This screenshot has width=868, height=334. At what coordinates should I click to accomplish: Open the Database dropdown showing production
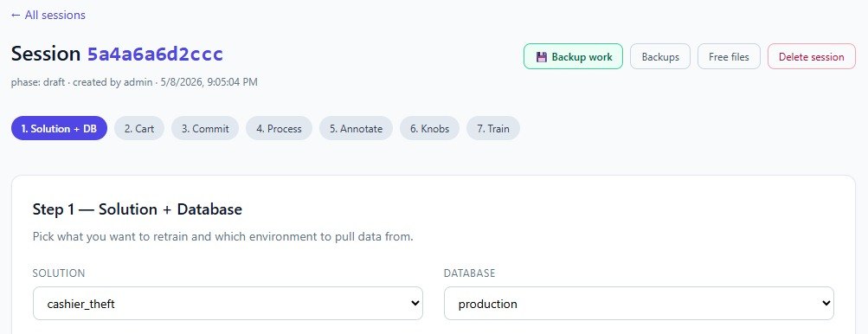click(639, 303)
